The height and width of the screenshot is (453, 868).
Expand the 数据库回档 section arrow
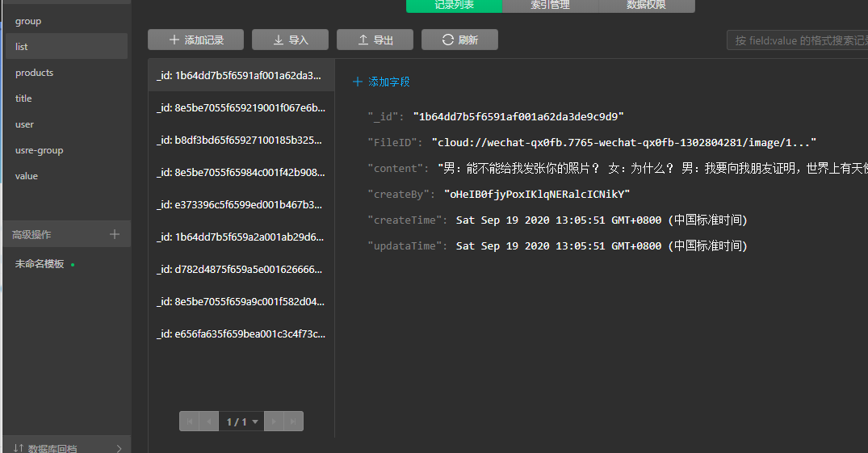pos(119,449)
